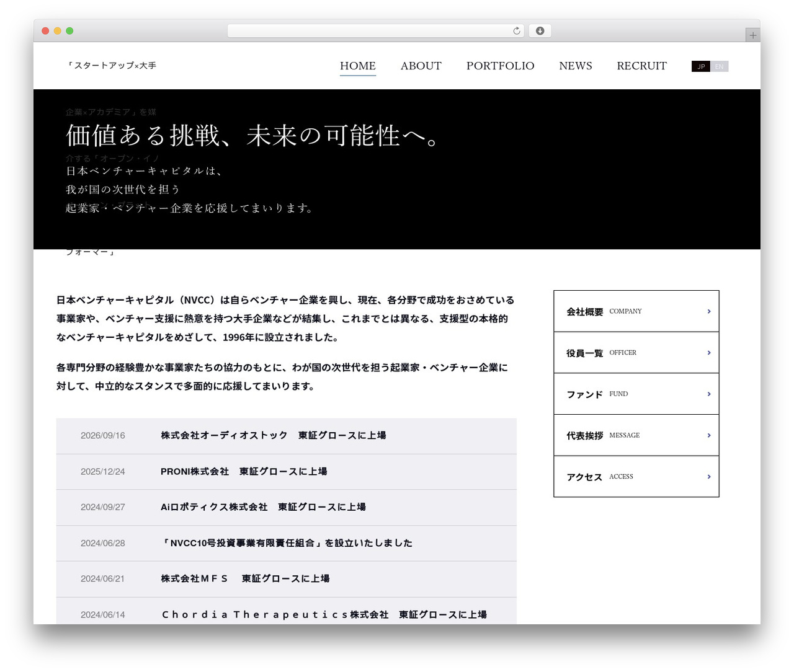Switch site language to JP
794x672 pixels.
pos(701,66)
